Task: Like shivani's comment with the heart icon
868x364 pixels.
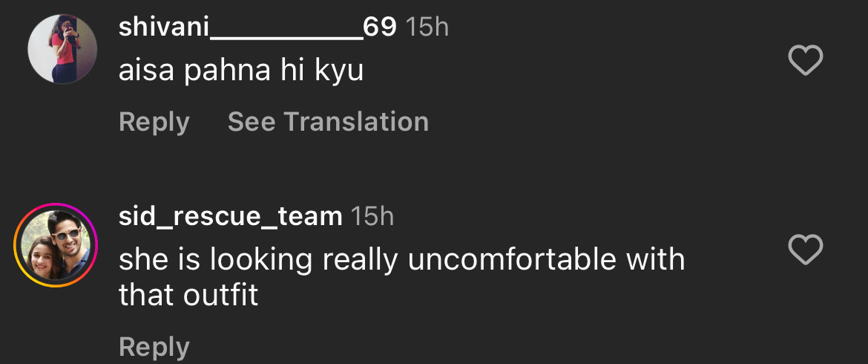Action: [805, 60]
